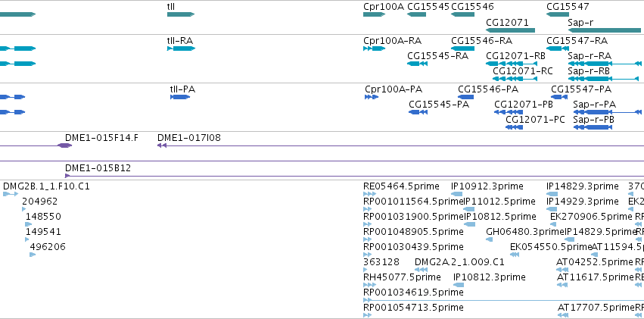
Task: Click the RH45077.5prime EST glyph
Action: (x=369, y=285)
